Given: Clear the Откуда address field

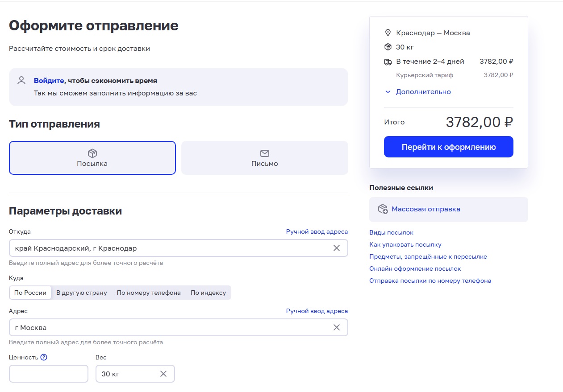Looking at the screenshot, I should point(337,248).
